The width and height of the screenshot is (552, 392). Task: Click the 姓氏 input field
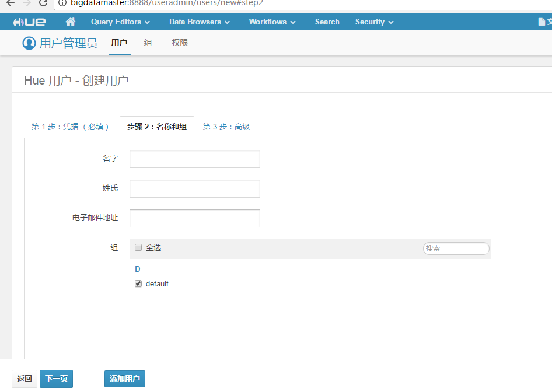(x=195, y=188)
